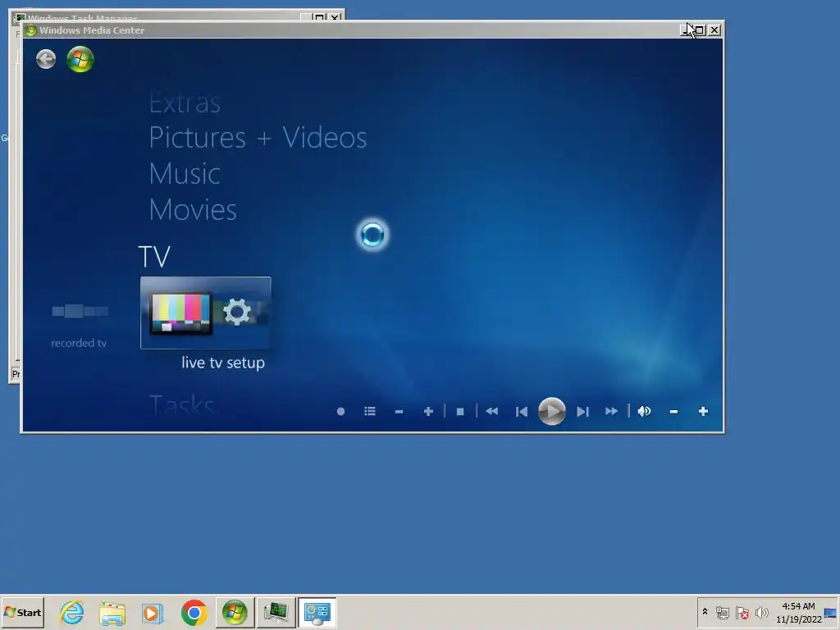Select the Movies category
The width and height of the screenshot is (840, 630).
(x=193, y=209)
